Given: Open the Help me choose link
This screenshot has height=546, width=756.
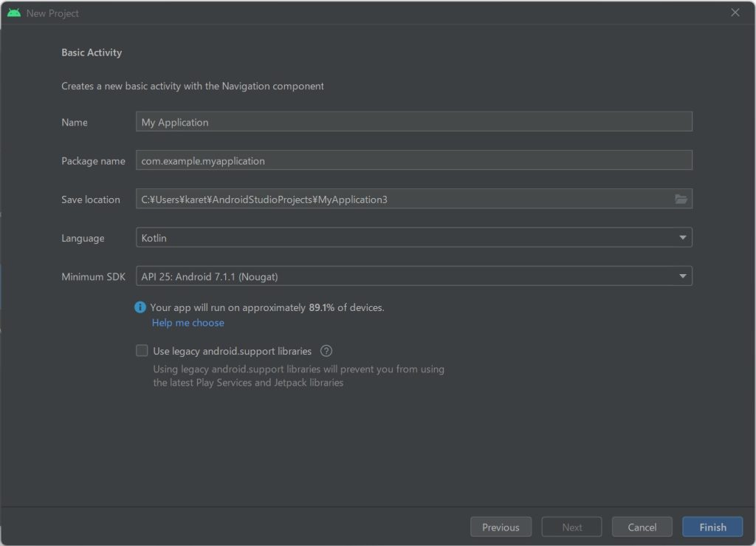Looking at the screenshot, I should 188,323.
